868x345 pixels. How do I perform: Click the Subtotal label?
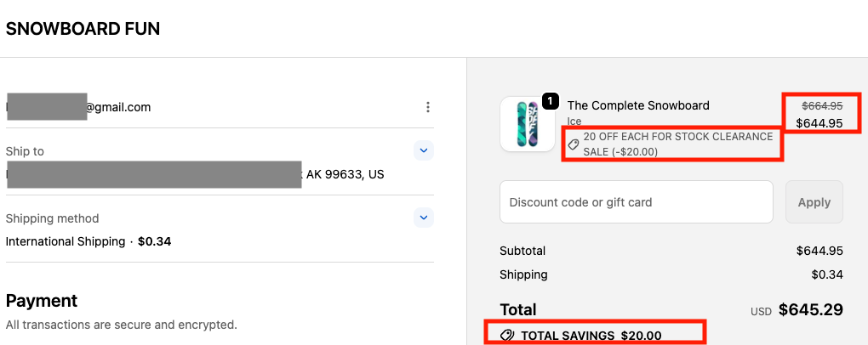[523, 251]
